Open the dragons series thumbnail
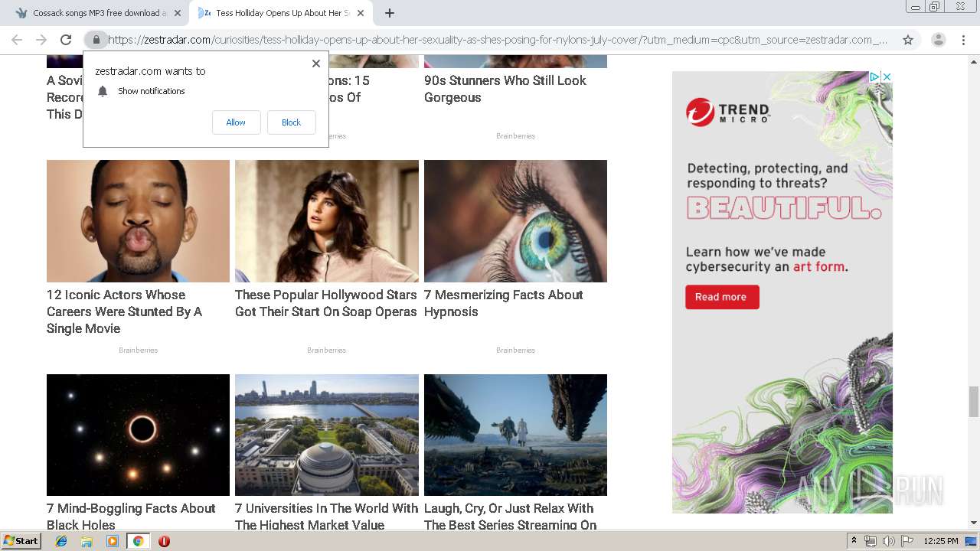Screen dimensions: 980x551 click(x=515, y=435)
